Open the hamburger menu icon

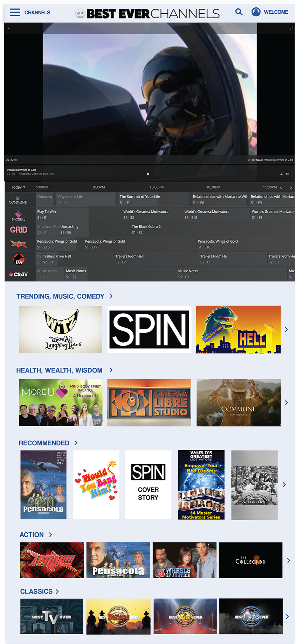click(x=15, y=12)
